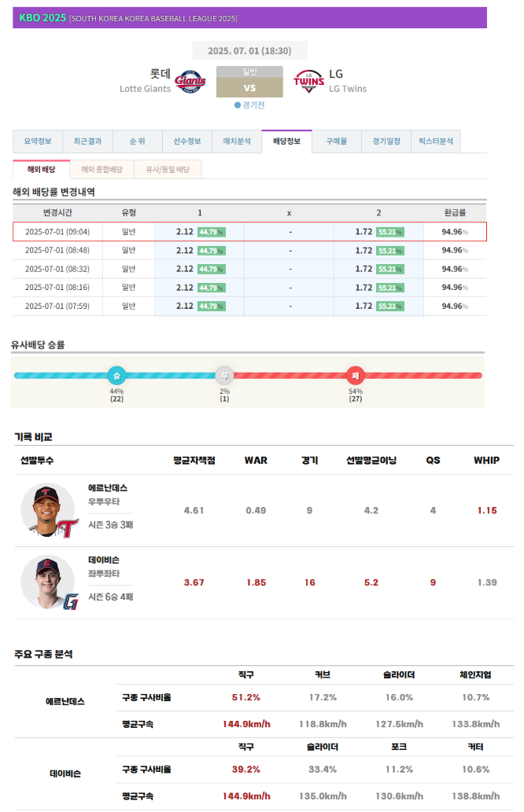Select the red 패 marker on win-rate bar

click(x=356, y=376)
